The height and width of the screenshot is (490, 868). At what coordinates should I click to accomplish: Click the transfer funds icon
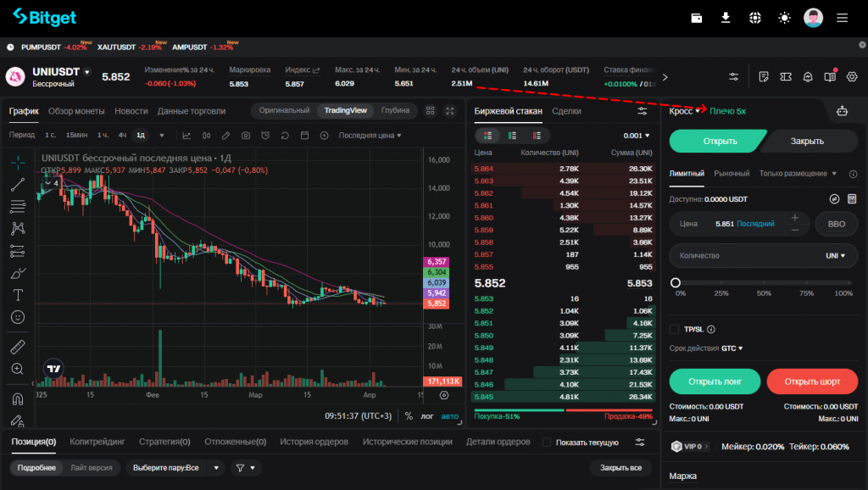tap(834, 198)
